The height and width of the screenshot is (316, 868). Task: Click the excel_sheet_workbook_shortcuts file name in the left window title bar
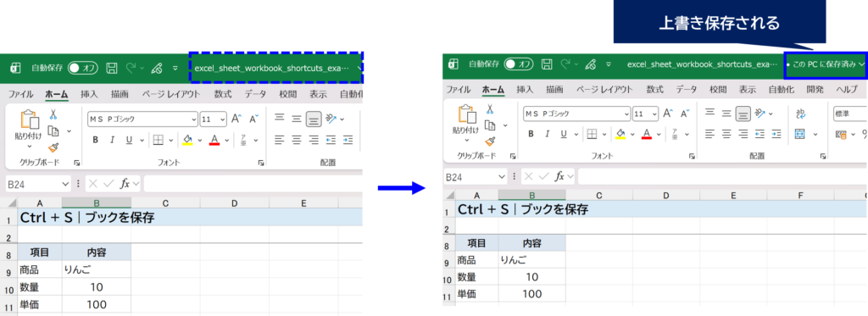[272, 68]
